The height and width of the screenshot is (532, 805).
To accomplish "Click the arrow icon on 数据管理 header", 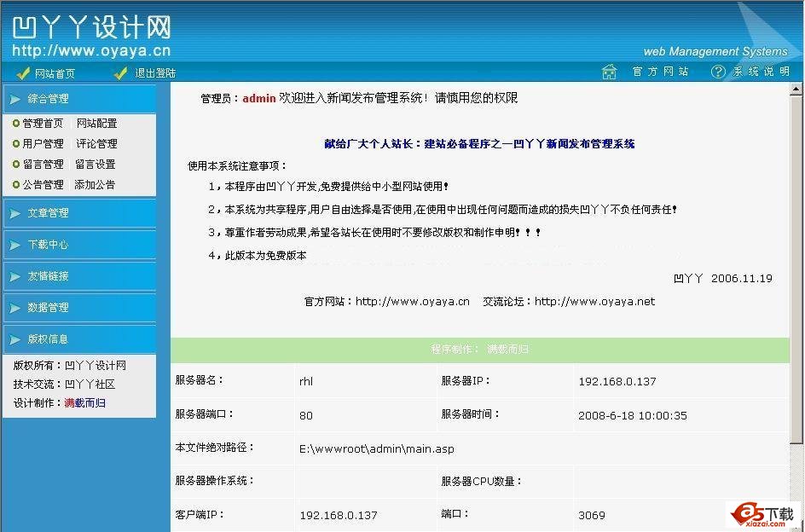I will pyautogui.click(x=15, y=308).
